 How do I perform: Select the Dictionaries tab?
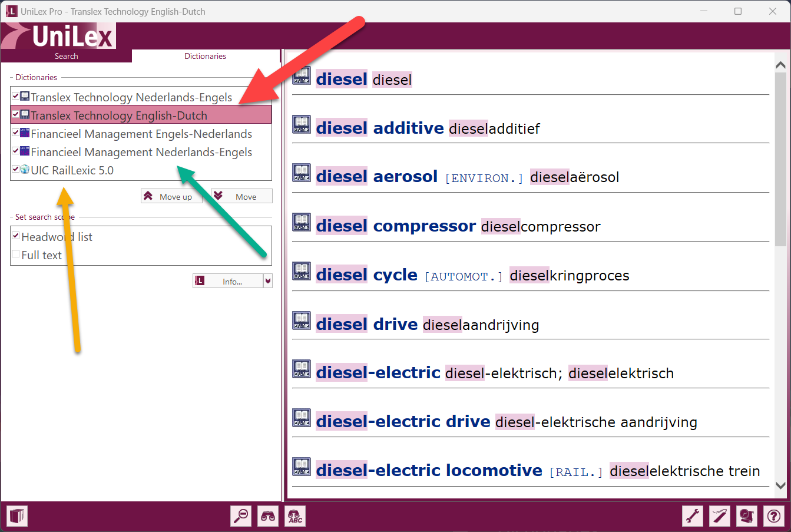[205, 56]
